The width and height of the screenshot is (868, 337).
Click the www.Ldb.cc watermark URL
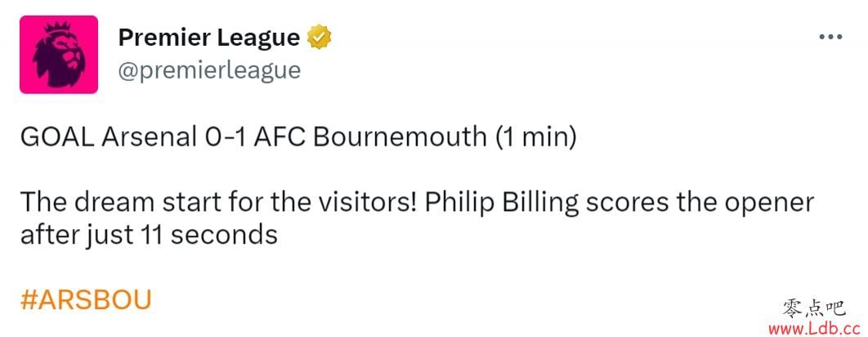[x=817, y=329]
